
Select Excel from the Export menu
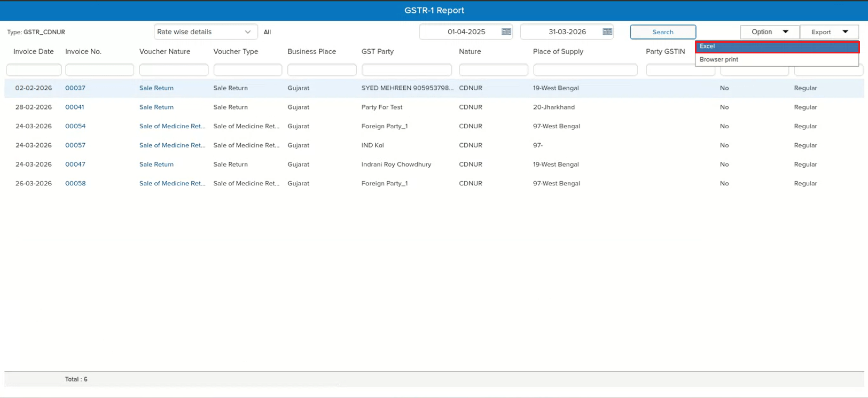(777, 46)
